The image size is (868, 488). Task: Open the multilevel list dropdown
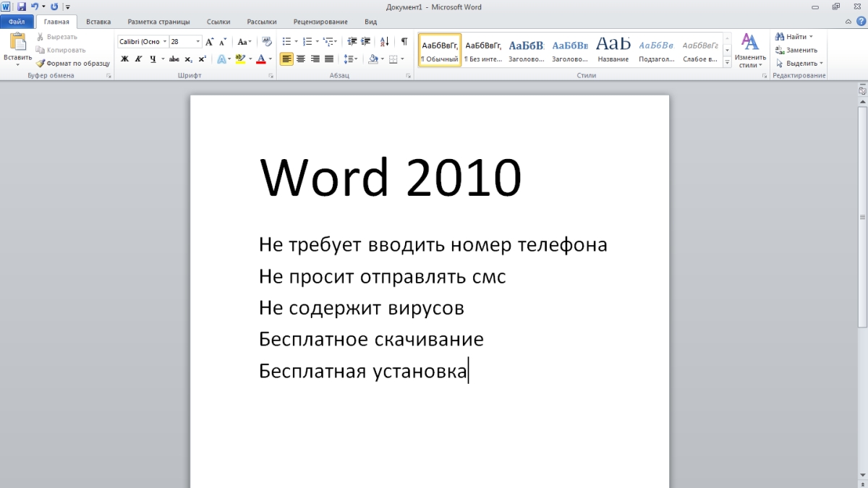point(330,42)
